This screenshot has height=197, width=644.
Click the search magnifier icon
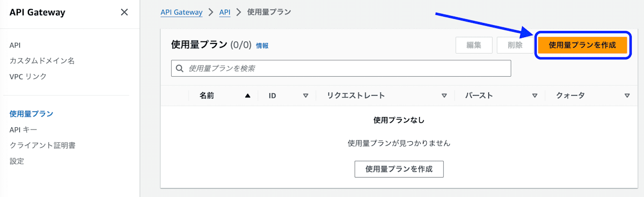(x=179, y=69)
